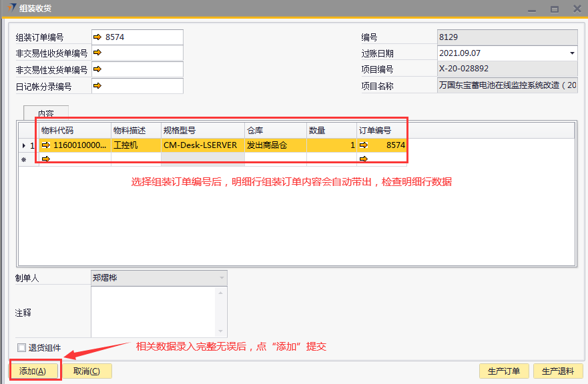Click the 仓库 column header
The image size is (588, 384).
tap(275, 130)
